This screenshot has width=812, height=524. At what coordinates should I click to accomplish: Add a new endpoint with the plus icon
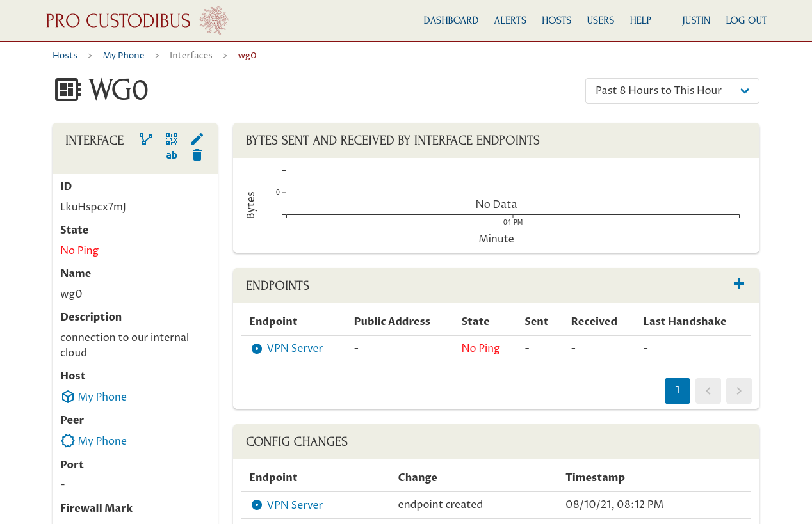(739, 283)
